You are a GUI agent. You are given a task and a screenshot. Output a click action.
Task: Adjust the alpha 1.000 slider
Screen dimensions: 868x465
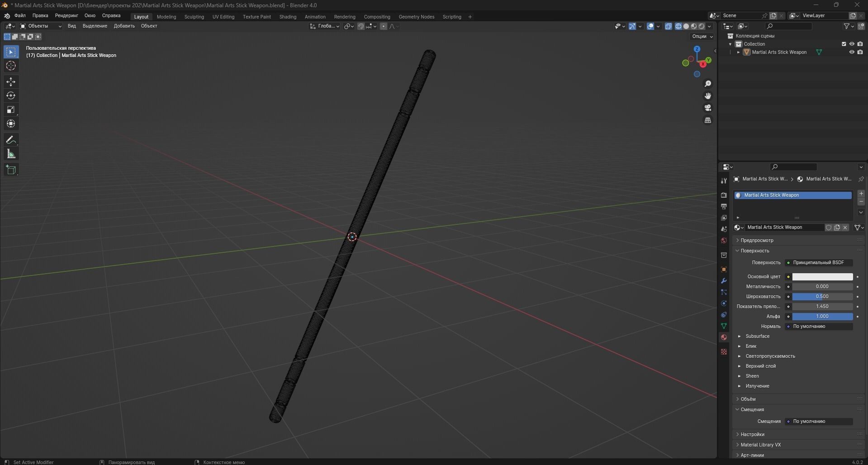click(822, 317)
